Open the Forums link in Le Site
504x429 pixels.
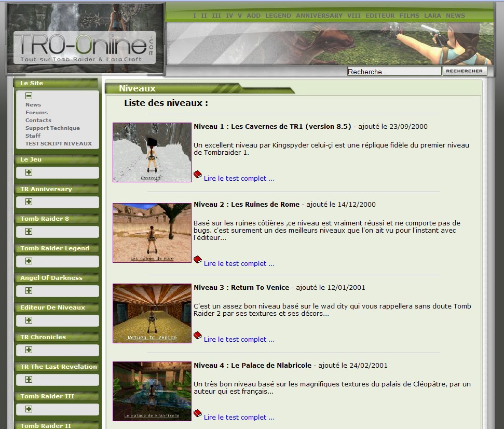[x=37, y=112]
